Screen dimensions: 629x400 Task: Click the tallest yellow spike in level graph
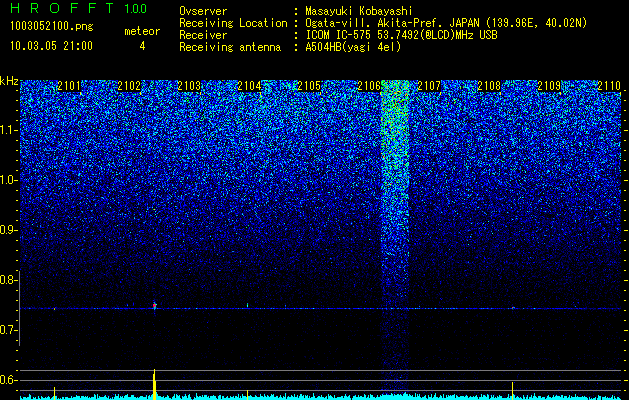[x=154, y=384]
